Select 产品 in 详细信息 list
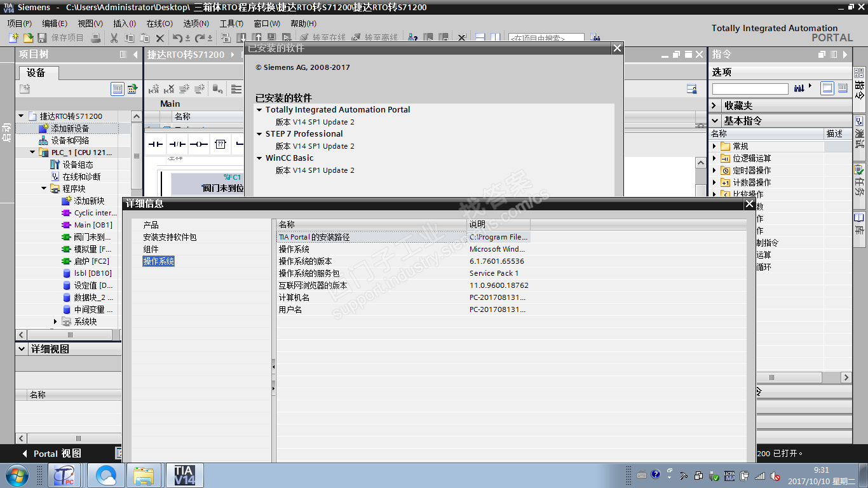 pyautogui.click(x=151, y=225)
